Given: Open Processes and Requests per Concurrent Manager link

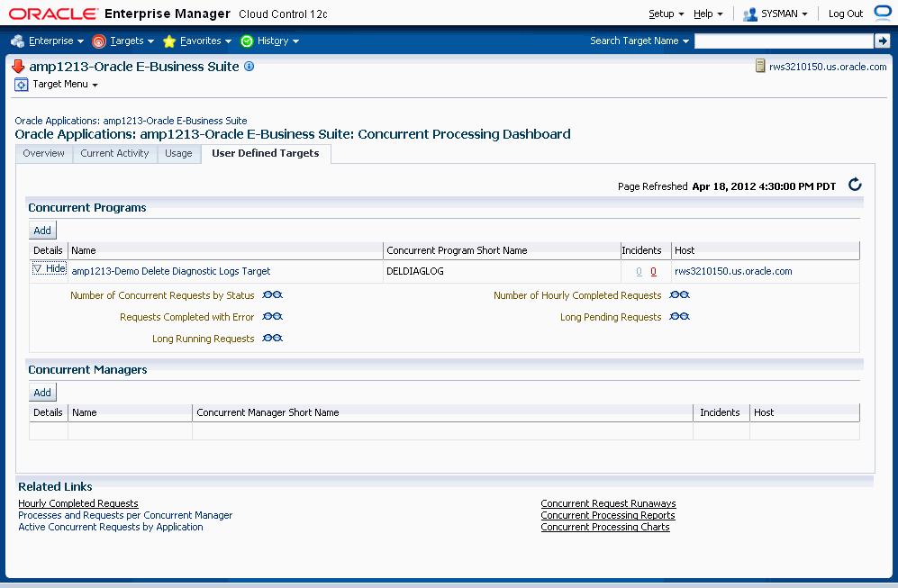Looking at the screenshot, I should [125, 515].
